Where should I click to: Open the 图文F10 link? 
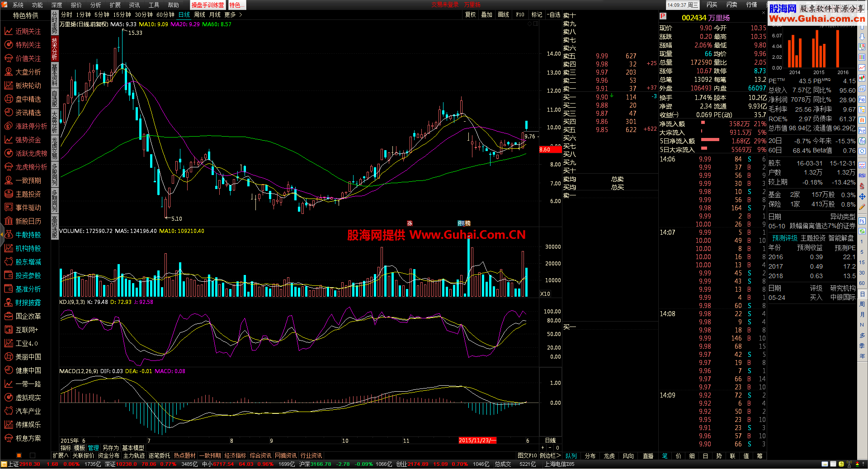527,455
